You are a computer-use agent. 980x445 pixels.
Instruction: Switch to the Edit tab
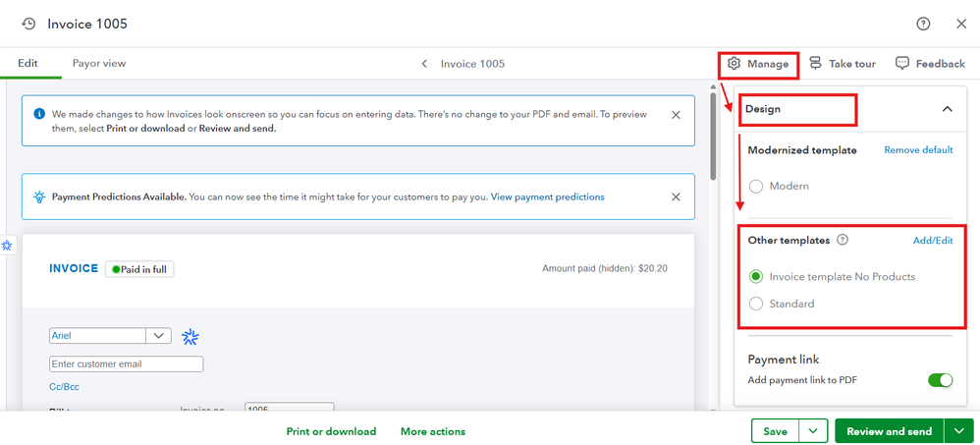(27, 63)
